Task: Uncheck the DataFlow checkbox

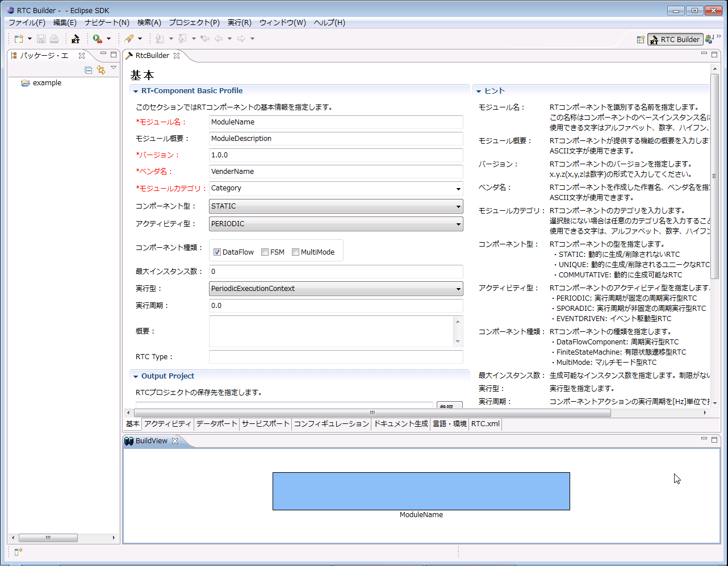Action: click(x=217, y=252)
